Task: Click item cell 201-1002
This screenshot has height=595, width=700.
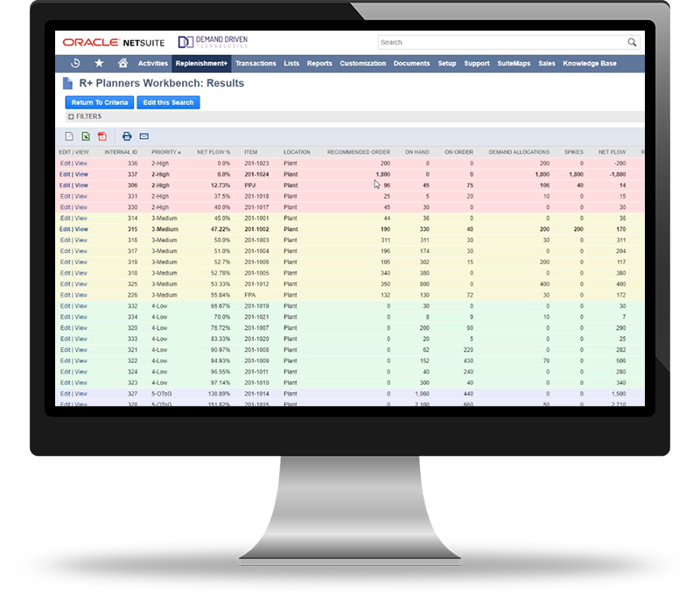Action: [x=256, y=229]
